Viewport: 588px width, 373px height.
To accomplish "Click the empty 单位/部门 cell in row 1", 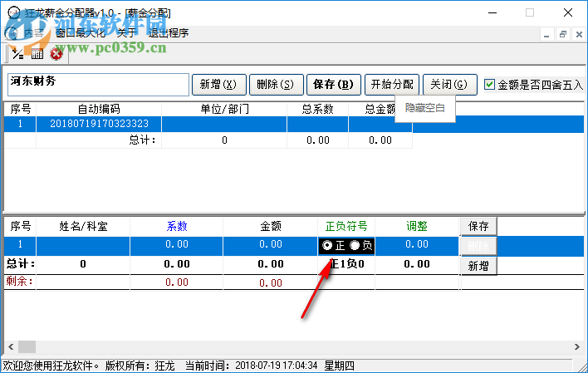I will (x=224, y=124).
